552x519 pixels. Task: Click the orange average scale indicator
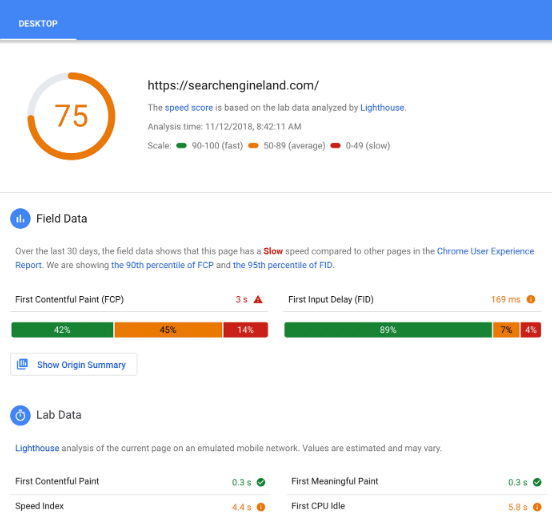coord(253,146)
